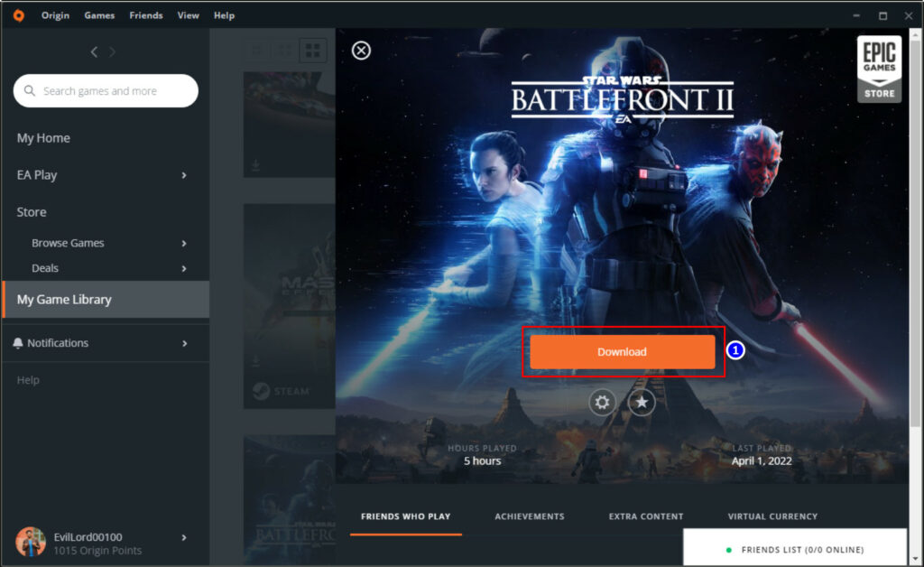Click the Search games and more field
Viewport: 924px width, 567px height.
[x=106, y=91]
